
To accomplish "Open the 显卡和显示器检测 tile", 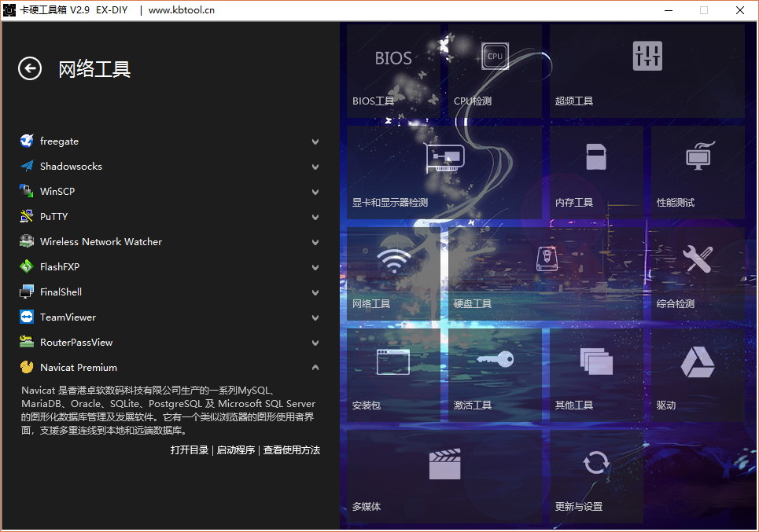I will [444, 172].
